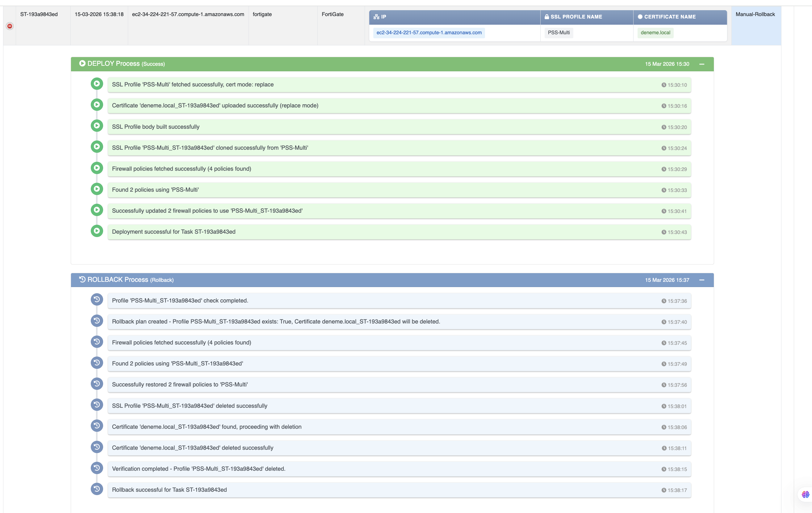This screenshot has width=812, height=513.
Task: Click step icon for 'SSL Profile body built successfully'
Action: pos(97,126)
